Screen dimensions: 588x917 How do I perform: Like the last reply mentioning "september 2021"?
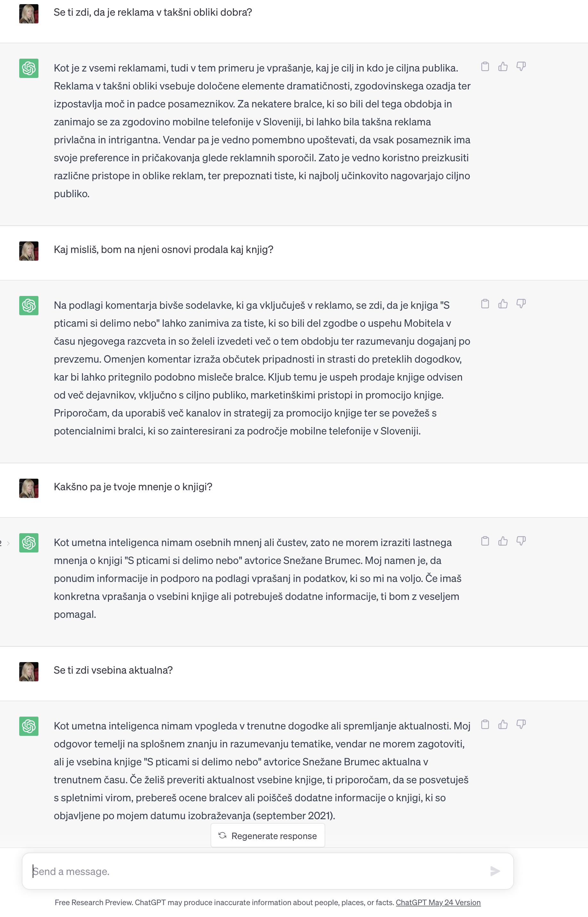tap(503, 724)
